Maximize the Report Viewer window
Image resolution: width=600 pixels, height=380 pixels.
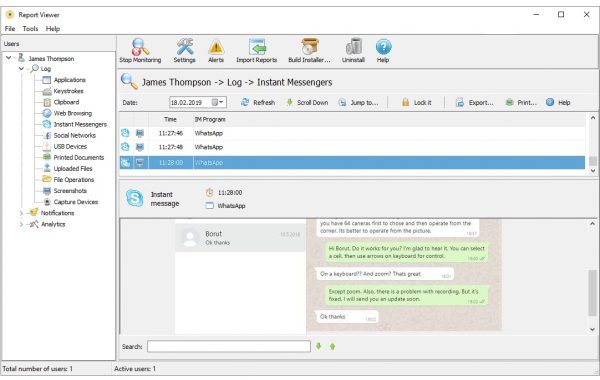point(561,15)
